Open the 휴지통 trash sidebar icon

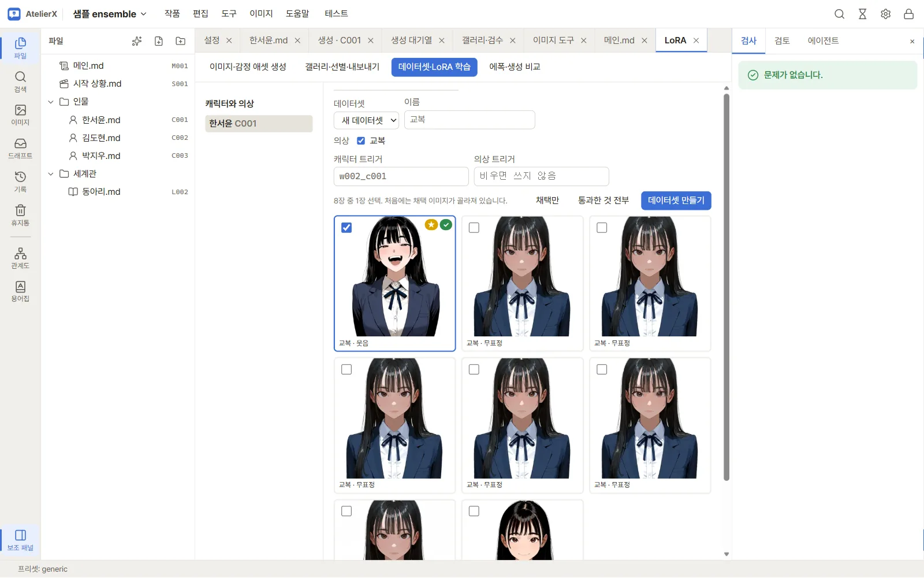20,215
